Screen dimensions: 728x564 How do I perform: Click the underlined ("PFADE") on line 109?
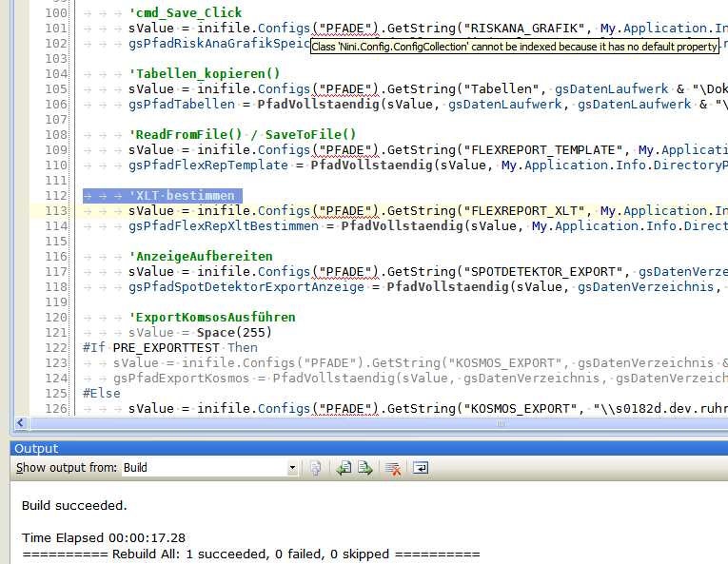pos(344,150)
